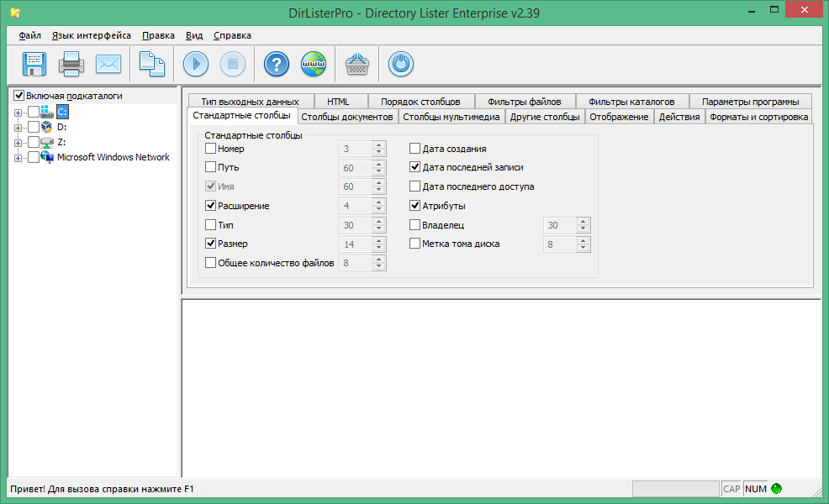Image resolution: width=829 pixels, height=504 pixels.
Task: Start listing with the Play button
Action: coord(196,64)
